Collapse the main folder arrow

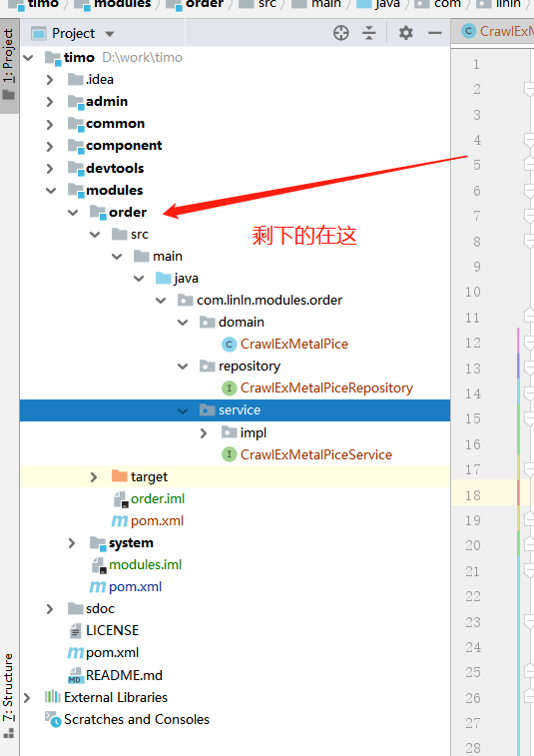point(117,257)
